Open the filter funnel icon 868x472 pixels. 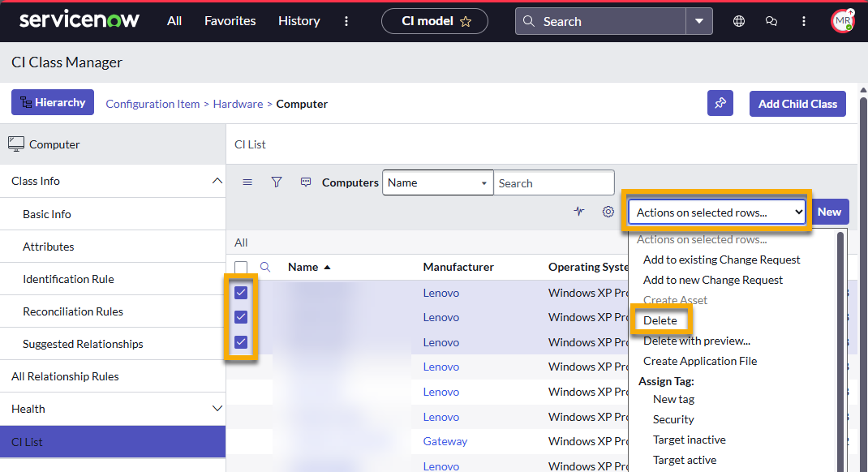coord(277,182)
